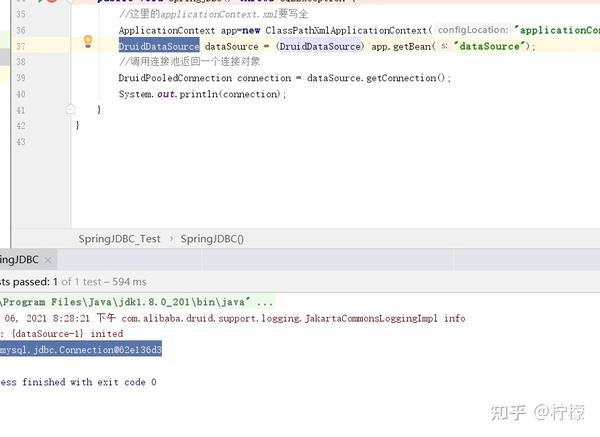Click the configLocation parameter hint

pyautogui.click(x=473, y=30)
